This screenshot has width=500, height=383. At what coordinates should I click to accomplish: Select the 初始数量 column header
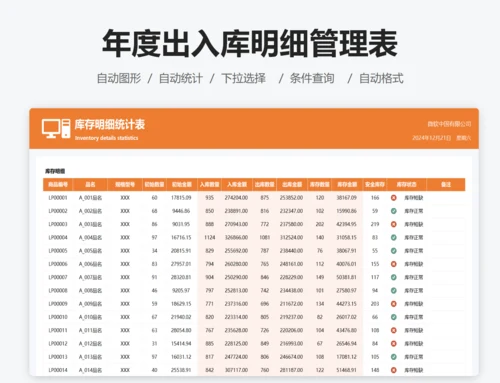(x=154, y=184)
